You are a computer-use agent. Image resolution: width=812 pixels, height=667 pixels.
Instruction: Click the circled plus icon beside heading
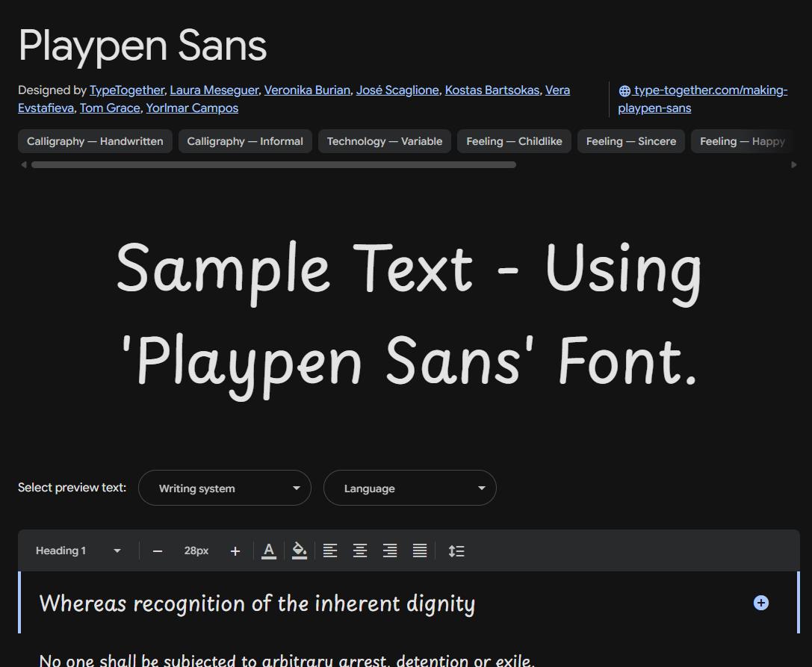(x=760, y=603)
